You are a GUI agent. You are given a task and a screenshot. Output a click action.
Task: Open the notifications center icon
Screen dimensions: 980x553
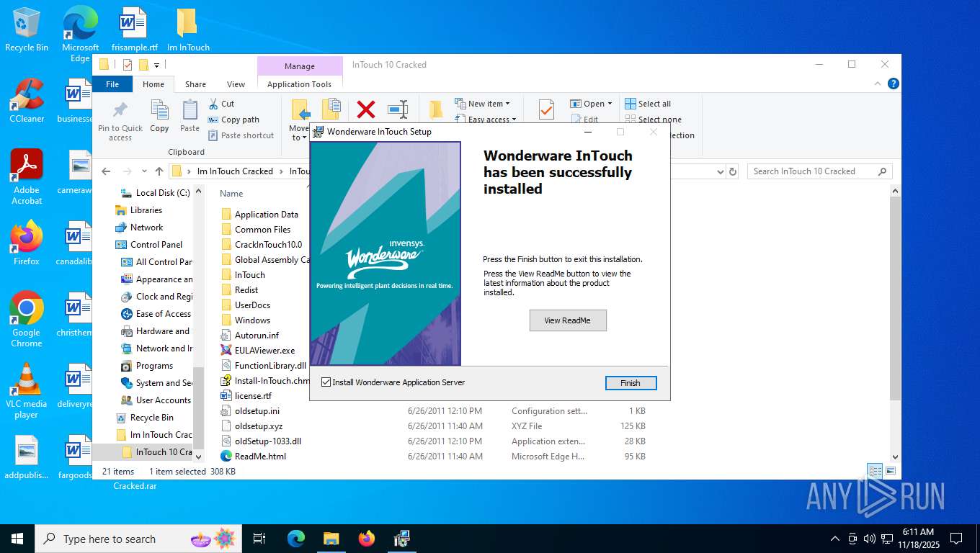click(956, 539)
